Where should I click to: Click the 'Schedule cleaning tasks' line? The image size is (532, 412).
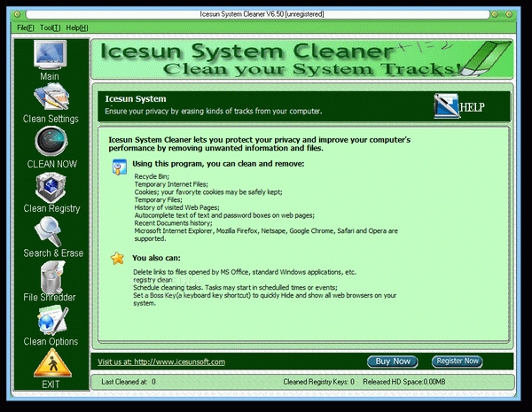(235, 288)
